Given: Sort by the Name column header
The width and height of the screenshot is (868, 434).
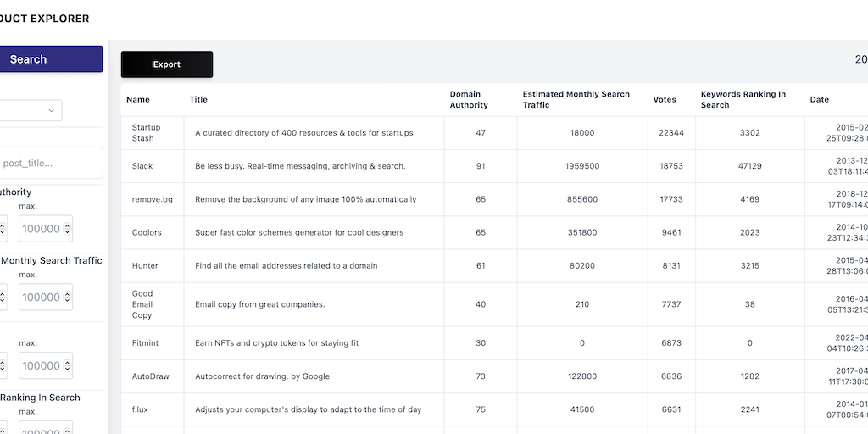Looking at the screenshot, I should point(138,100).
